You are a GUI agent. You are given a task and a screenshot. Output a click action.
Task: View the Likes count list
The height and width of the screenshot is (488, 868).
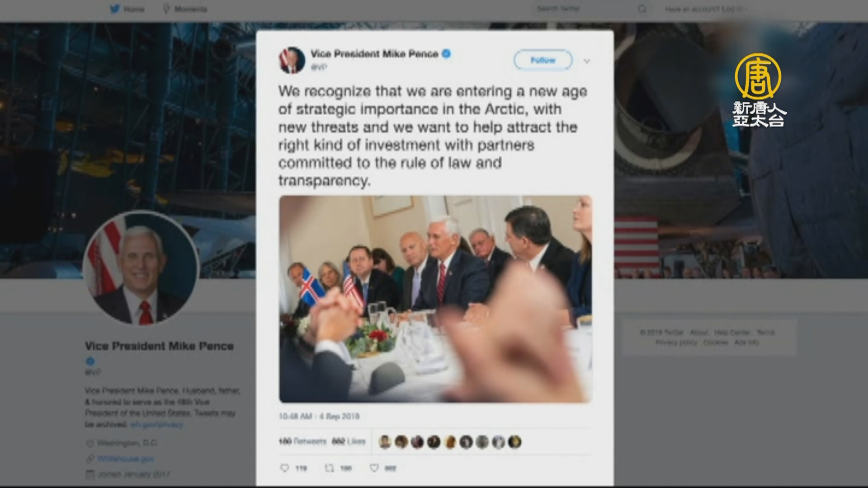pos(349,441)
